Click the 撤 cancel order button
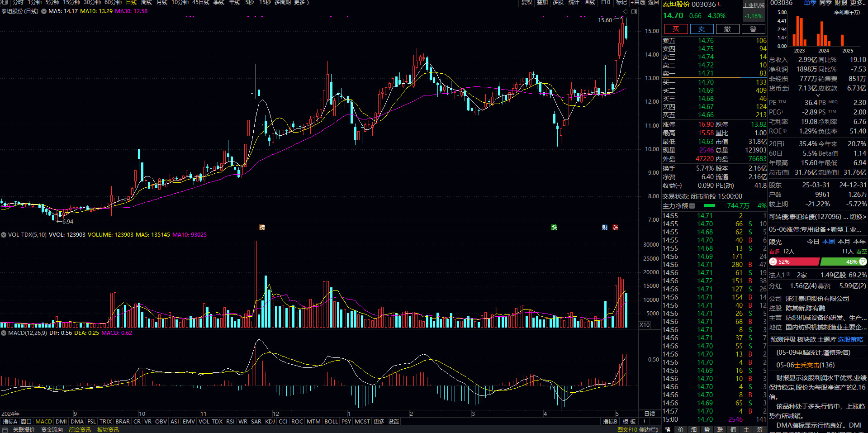 click(727, 29)
